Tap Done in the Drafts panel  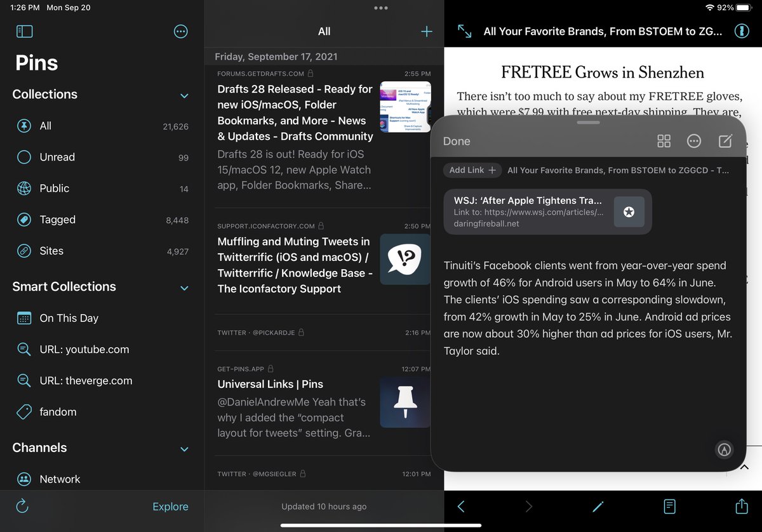pos(457,141)
